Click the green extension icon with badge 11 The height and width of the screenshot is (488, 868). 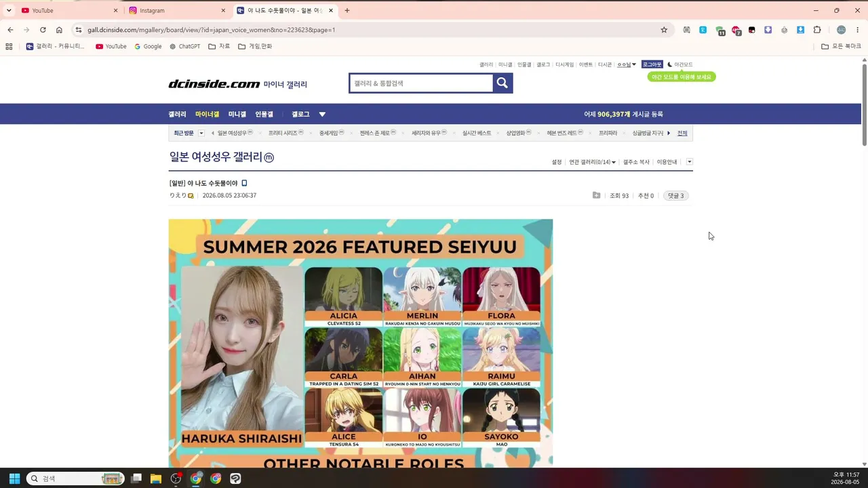click(x=719, y=30)
